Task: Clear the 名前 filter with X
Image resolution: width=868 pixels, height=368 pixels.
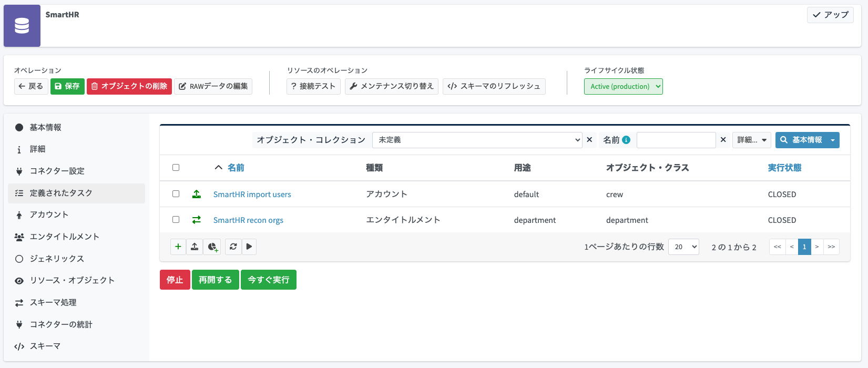Action: (723, 140)
